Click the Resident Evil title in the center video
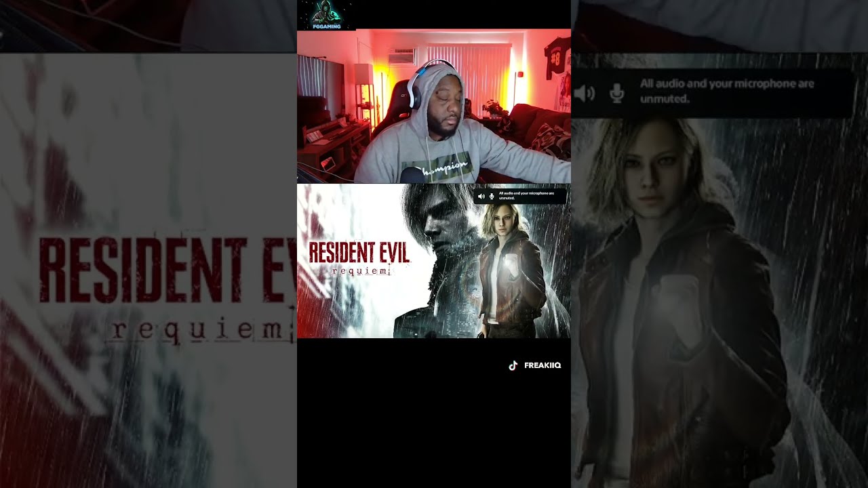The width and height of the screenshot is (868, 488). [x=359, y=251]
